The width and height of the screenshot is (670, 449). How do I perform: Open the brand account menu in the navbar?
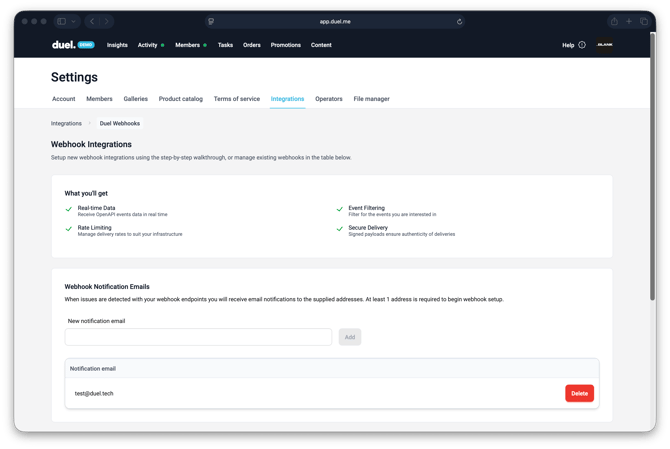(604, 45)
